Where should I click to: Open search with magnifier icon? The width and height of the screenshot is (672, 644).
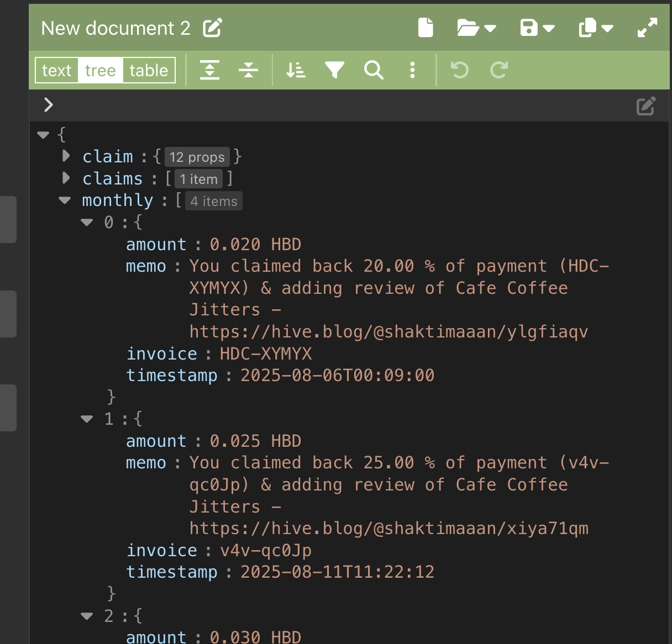[374, 70]
